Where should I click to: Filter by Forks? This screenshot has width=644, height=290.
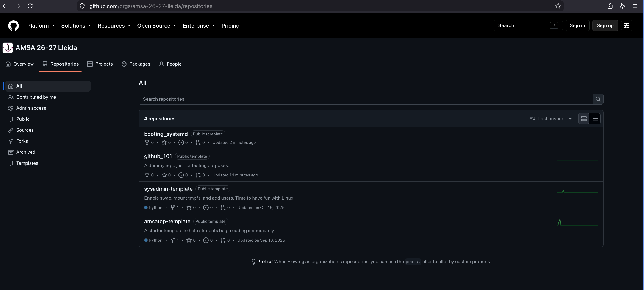click(48, 141)
